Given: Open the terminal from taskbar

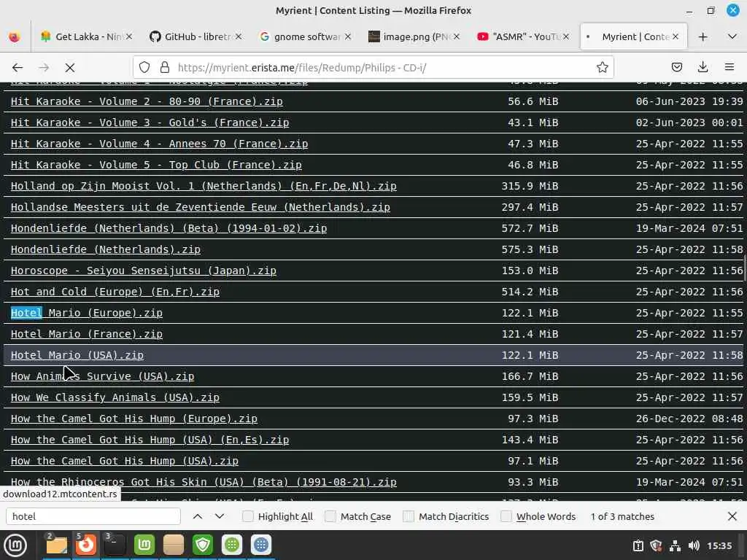Looking at the screenshot, I should point(115,545).
